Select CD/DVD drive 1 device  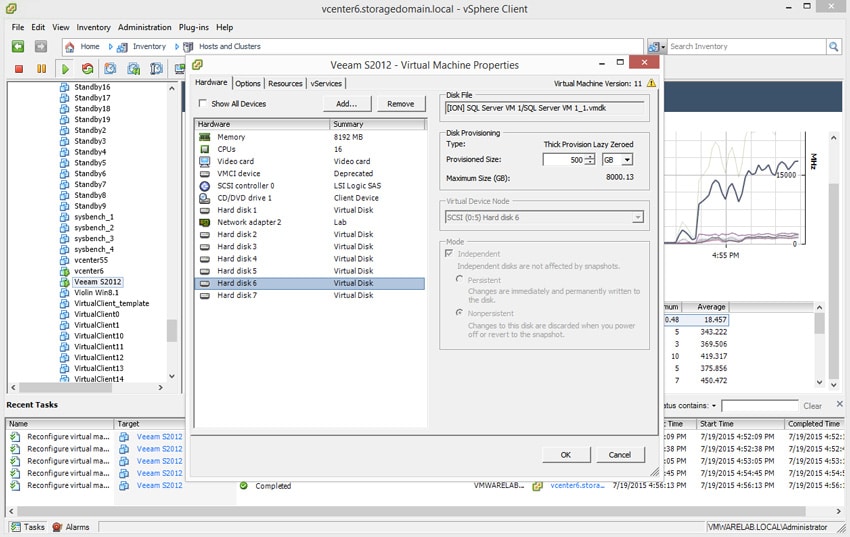[309, 198]
